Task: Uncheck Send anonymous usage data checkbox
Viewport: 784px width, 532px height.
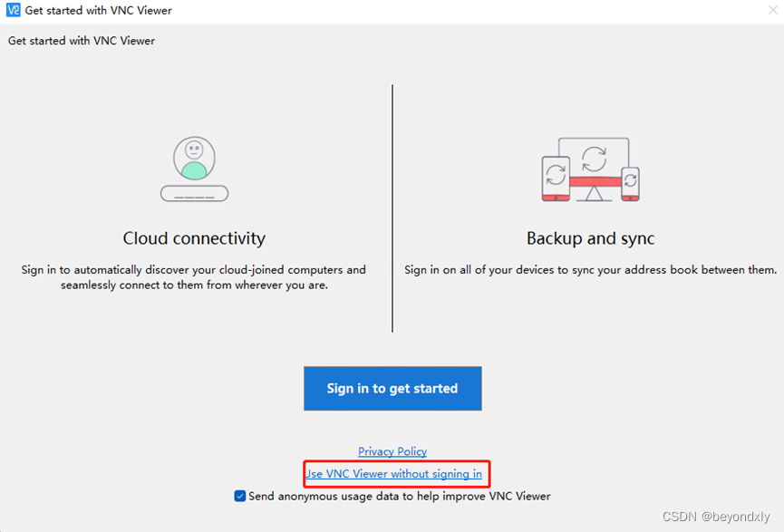Action: point(240,496)
